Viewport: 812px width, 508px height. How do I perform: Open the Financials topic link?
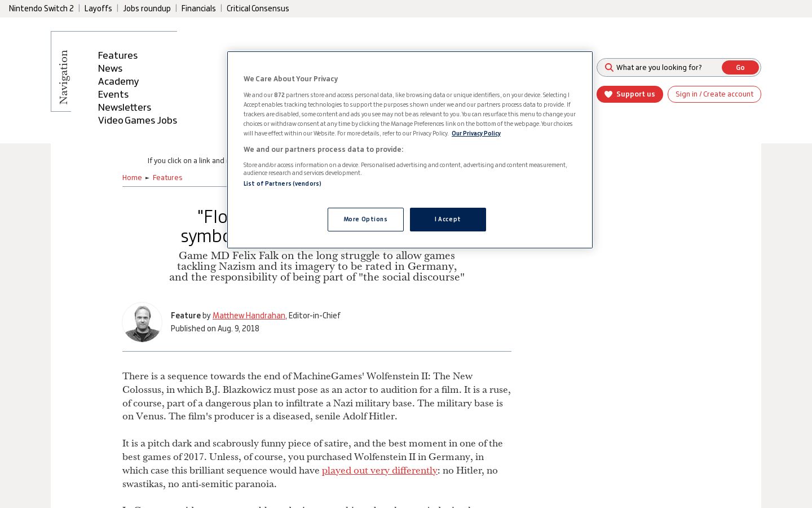coord(198,8)
